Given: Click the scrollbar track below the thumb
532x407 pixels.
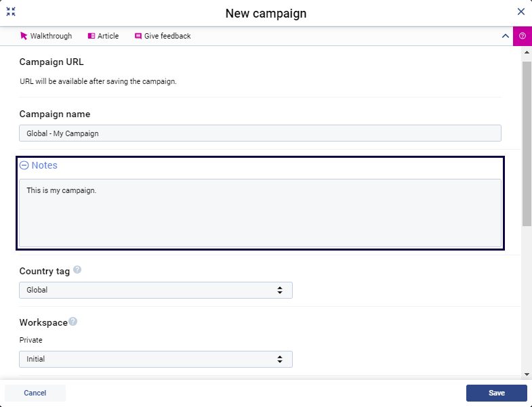Looking at the screenshot, I should (527, 298).
